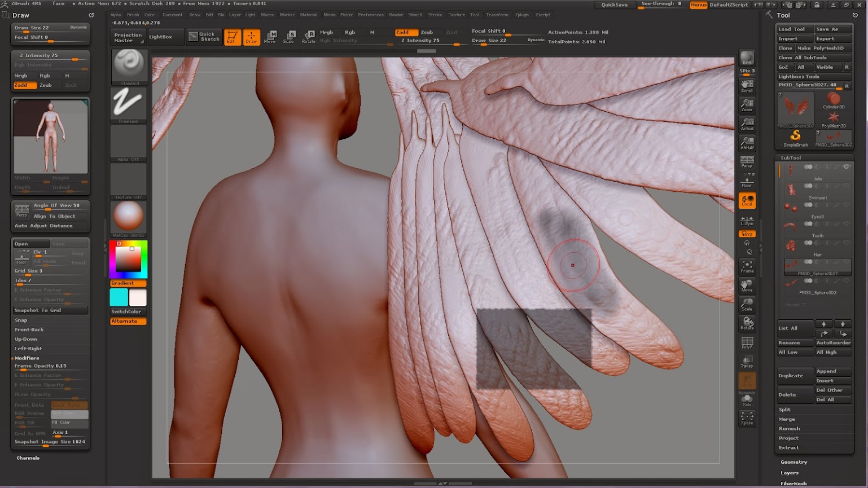Image resolution: width=868 pixels, height=488 pixels.
Task: Select the SimpleBrush tool
Action: 796,138
